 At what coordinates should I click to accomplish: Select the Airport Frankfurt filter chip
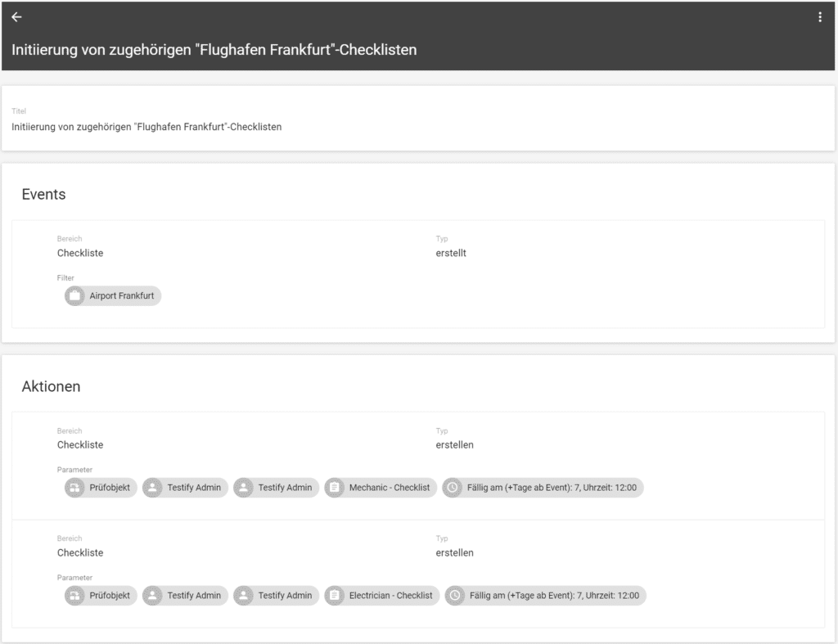(113, 295)
